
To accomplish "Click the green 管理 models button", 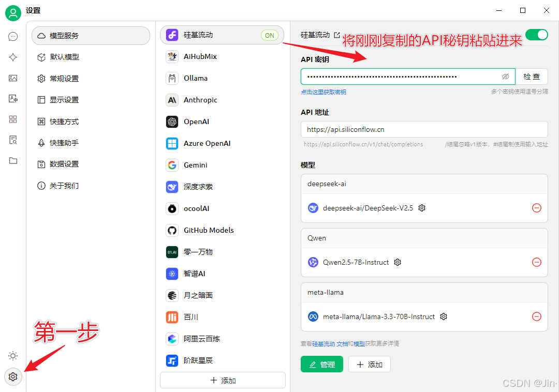I will [322, 364].
